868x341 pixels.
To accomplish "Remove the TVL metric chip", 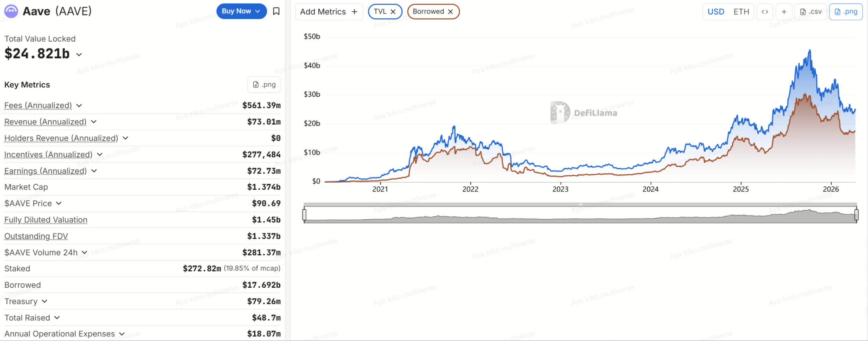I will click(x=393, y=12).
